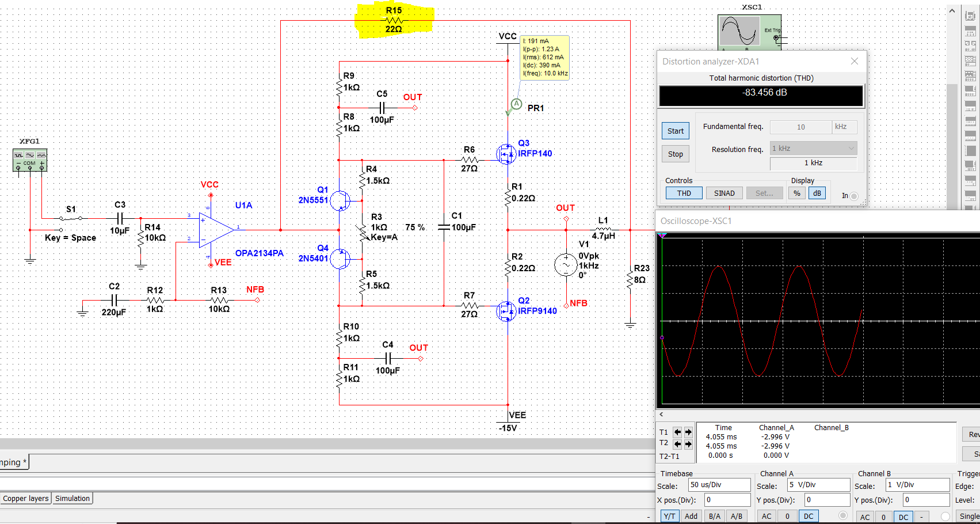
Task: Click the Channel B connection radio indicator
Action: 945,517
